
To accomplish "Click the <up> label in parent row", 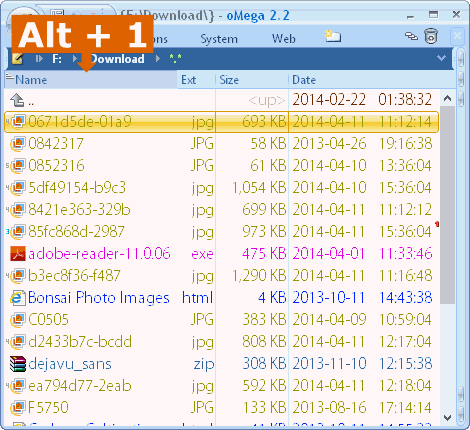I will pos(267,100).
